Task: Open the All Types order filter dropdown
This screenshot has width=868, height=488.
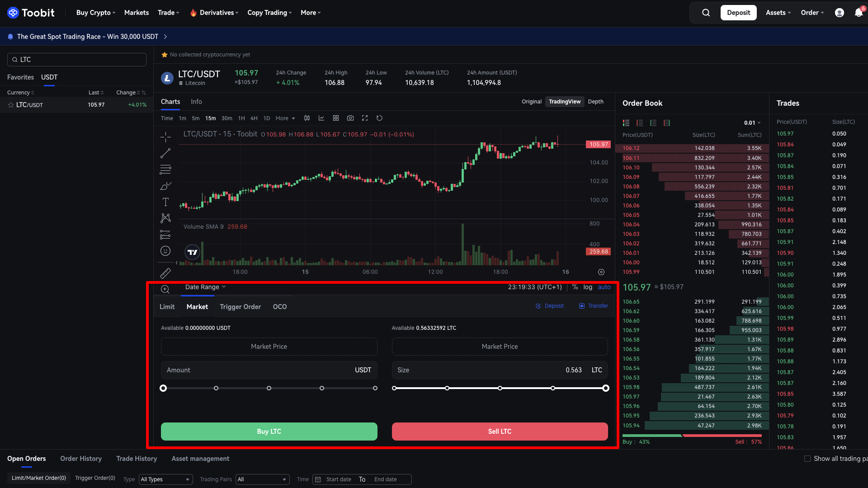Action: pos(165,479)
